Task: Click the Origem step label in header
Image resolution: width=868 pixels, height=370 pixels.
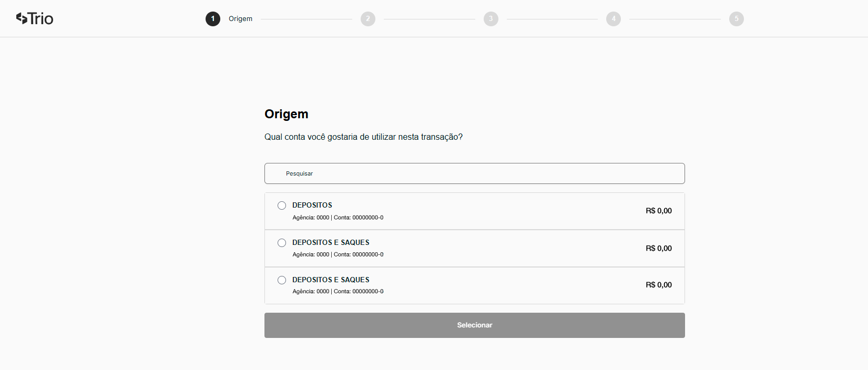Action: [240, 19]
